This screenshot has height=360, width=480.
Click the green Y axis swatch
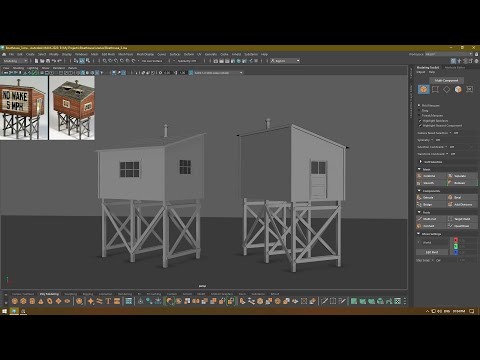tap(456, 246)
